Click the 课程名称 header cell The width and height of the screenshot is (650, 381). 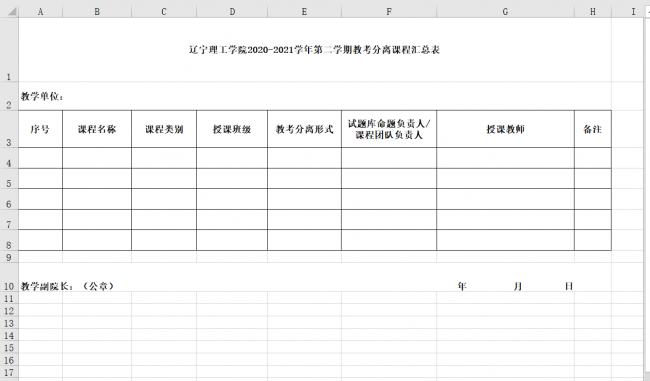pos(97,129)
